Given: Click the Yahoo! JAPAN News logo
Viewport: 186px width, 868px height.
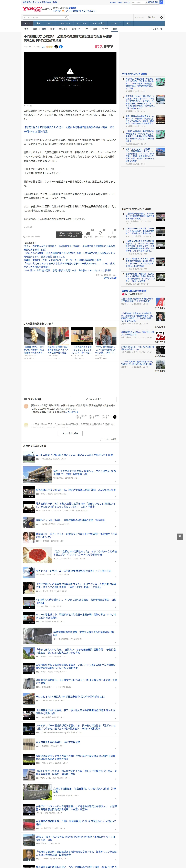Looking at the screenshot, I should pos(37,9).
